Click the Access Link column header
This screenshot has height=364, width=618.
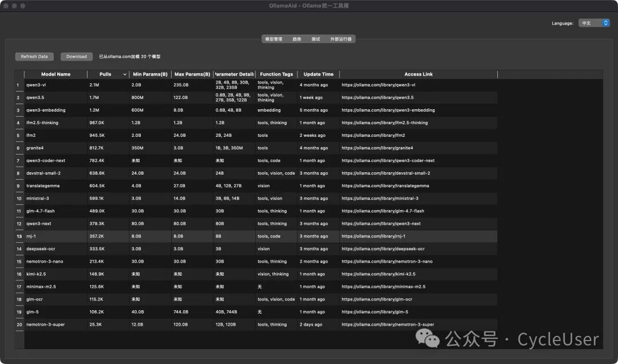click(x=418, y=74)
